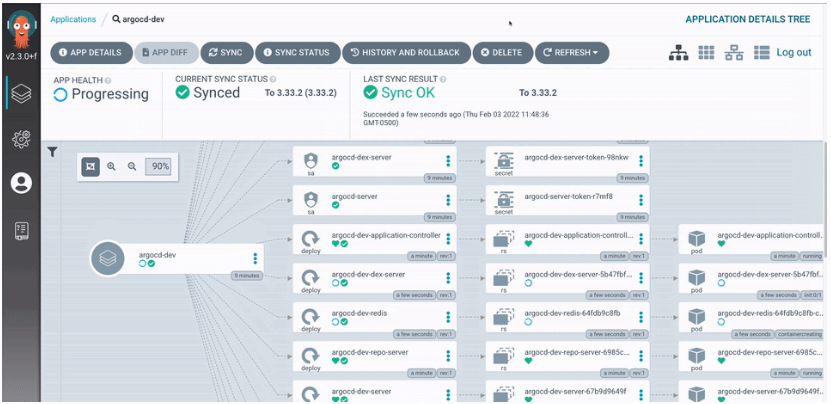Click the App Health help question icon
This screenshot has width=831, height=404.
108,81
